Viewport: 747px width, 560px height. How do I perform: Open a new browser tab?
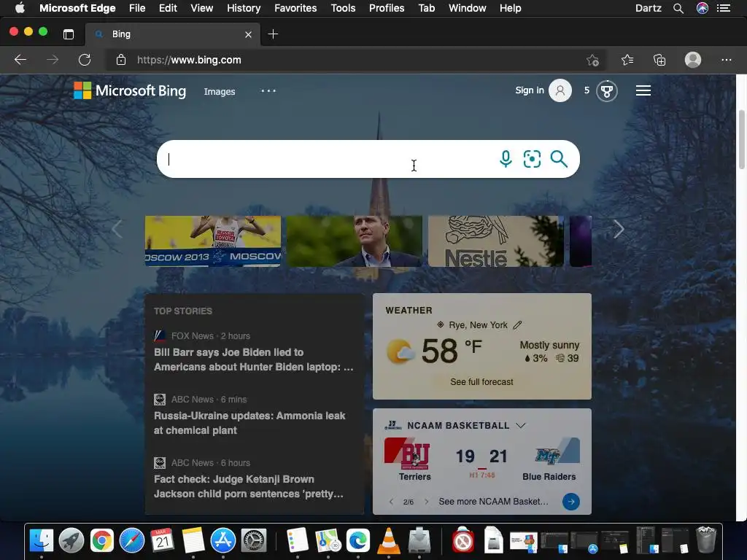coord(273,34)
